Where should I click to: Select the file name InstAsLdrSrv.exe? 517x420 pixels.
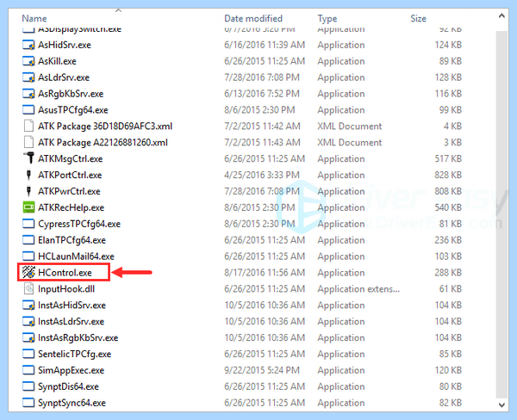[71, 322]
